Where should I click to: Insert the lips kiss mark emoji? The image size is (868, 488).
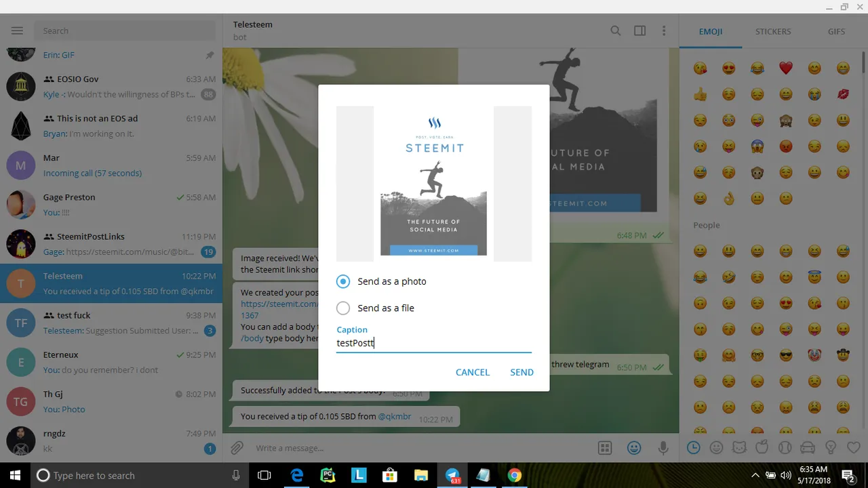point(843,94)
